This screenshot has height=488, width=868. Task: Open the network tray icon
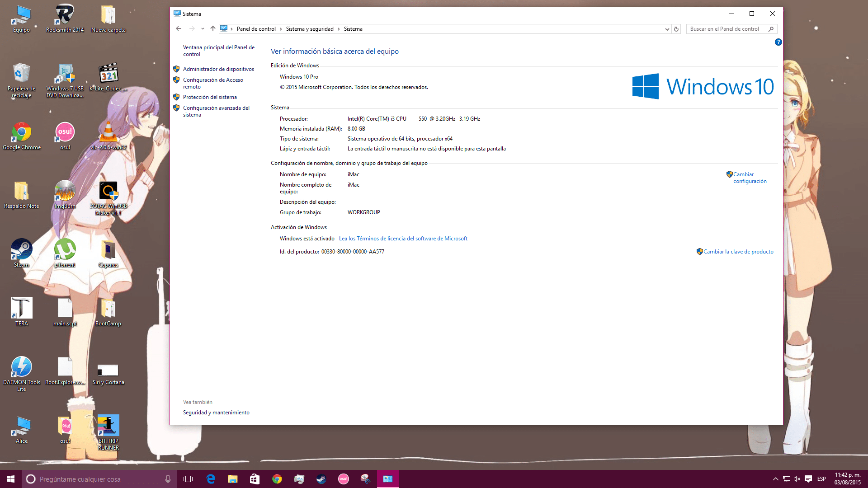(787, 479)
